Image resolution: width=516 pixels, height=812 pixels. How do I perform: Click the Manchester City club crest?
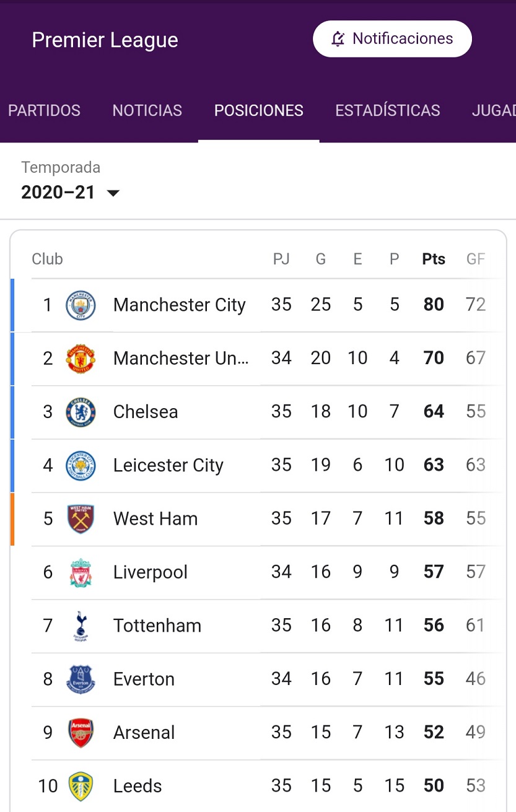[81, 305]
